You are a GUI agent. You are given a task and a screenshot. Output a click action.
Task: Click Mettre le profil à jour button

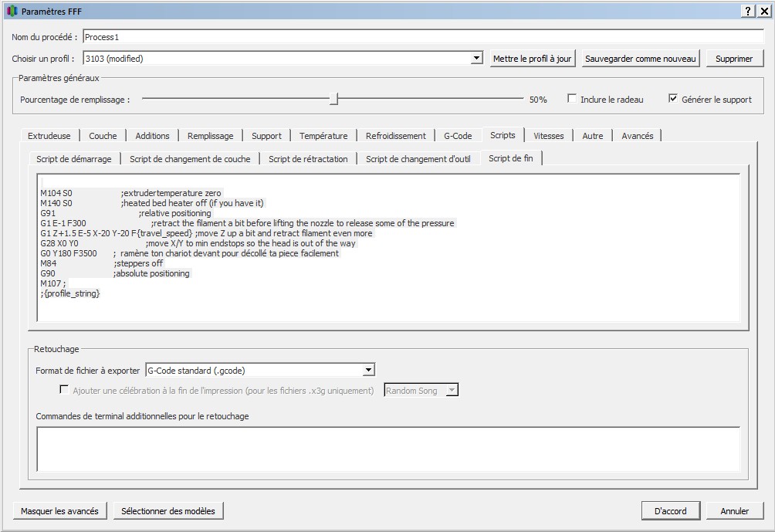click(532, 59)
